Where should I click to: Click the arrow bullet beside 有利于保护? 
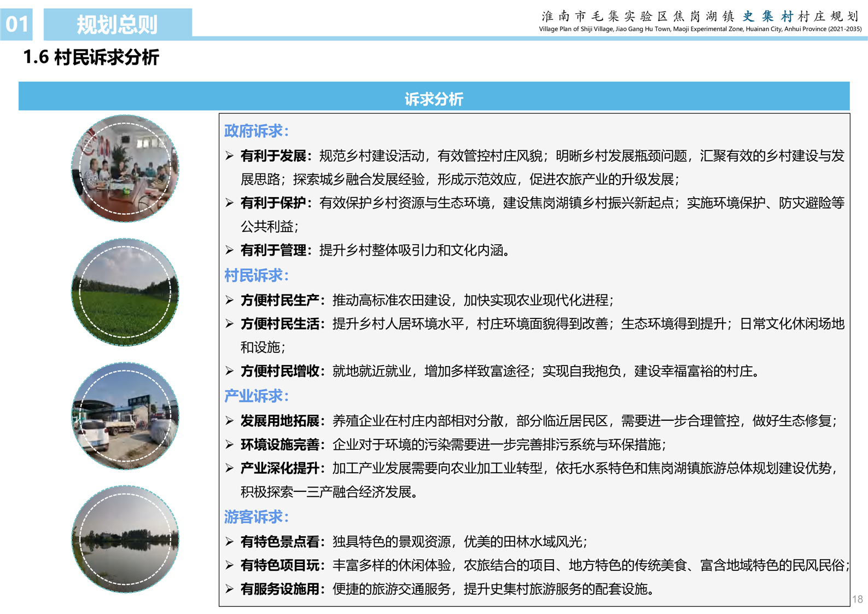(x=230, y=203)
